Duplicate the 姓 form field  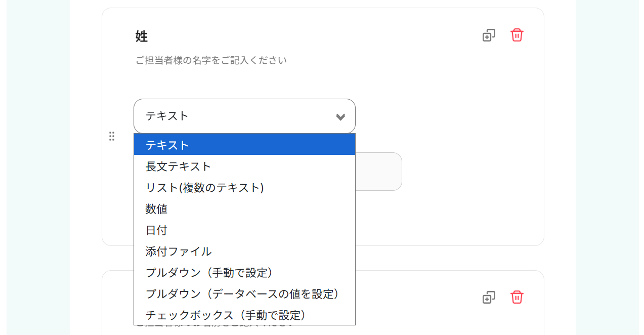coord(489,35)
